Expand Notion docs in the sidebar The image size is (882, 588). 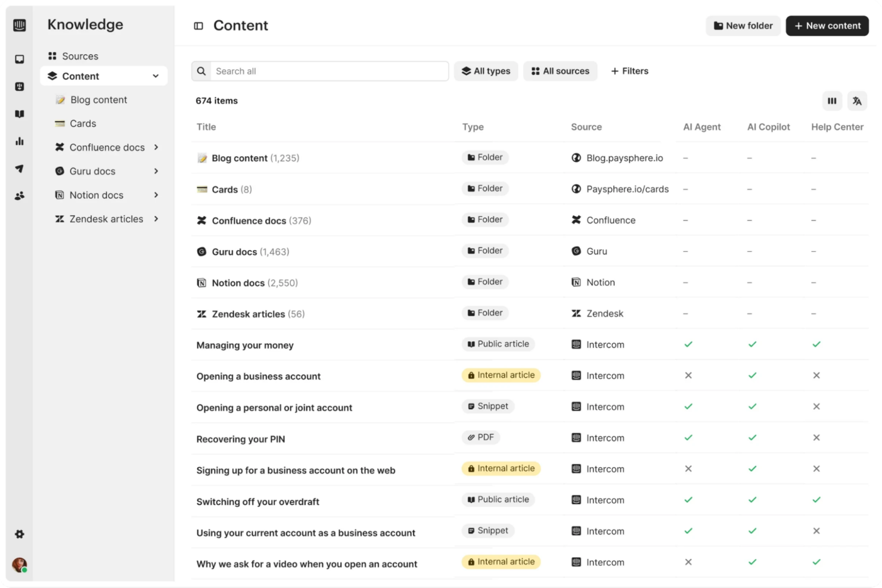coord(156,195)
